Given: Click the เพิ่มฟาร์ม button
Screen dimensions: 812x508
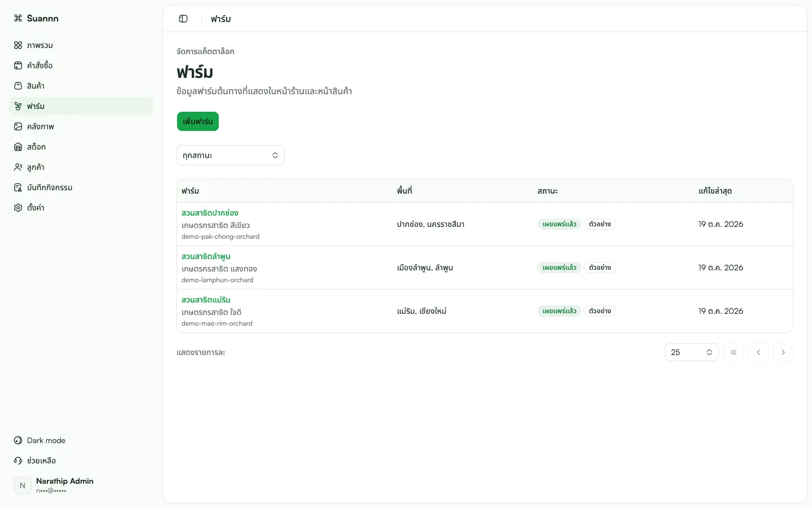Looking at the screenshot, I should [x=198, y=121].
